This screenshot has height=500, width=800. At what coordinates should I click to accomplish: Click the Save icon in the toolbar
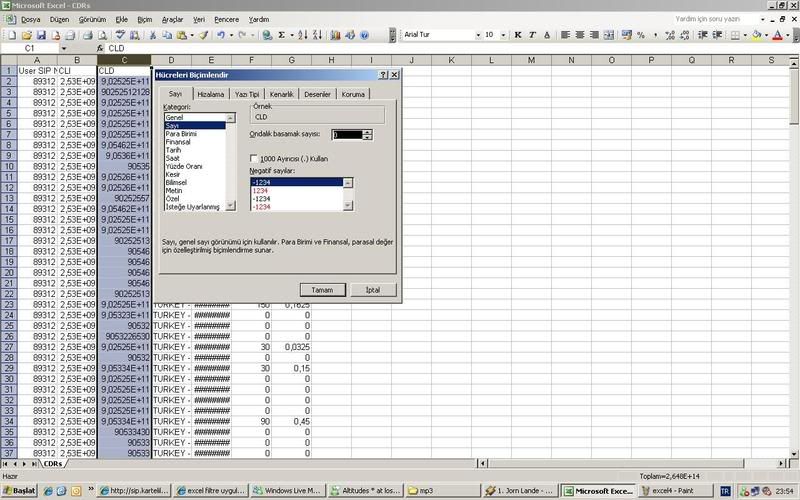[40, 34]
